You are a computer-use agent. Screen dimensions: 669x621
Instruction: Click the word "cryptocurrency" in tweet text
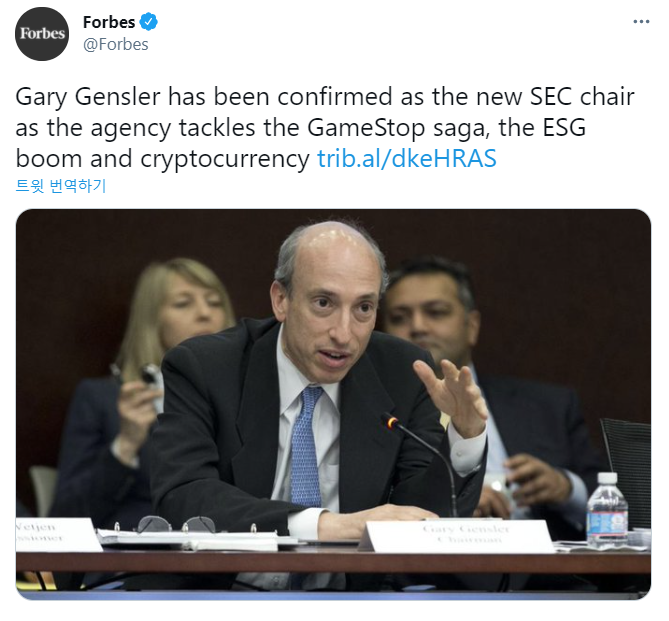point(225,159)
